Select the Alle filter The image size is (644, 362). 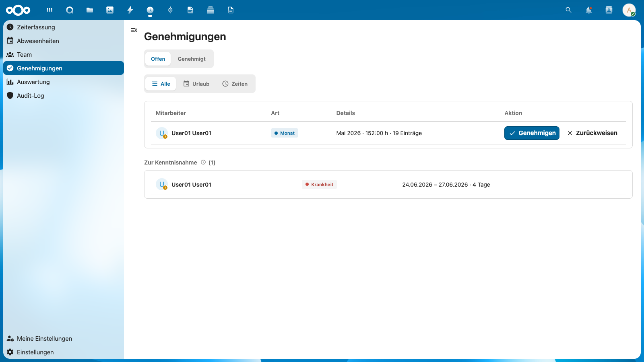[x=161, y=84]
